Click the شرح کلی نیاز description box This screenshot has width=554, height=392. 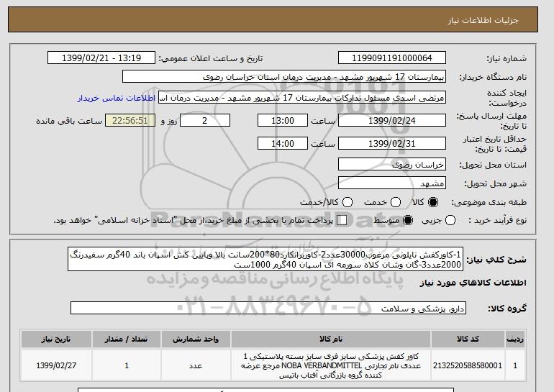click(x=265, y=259)
